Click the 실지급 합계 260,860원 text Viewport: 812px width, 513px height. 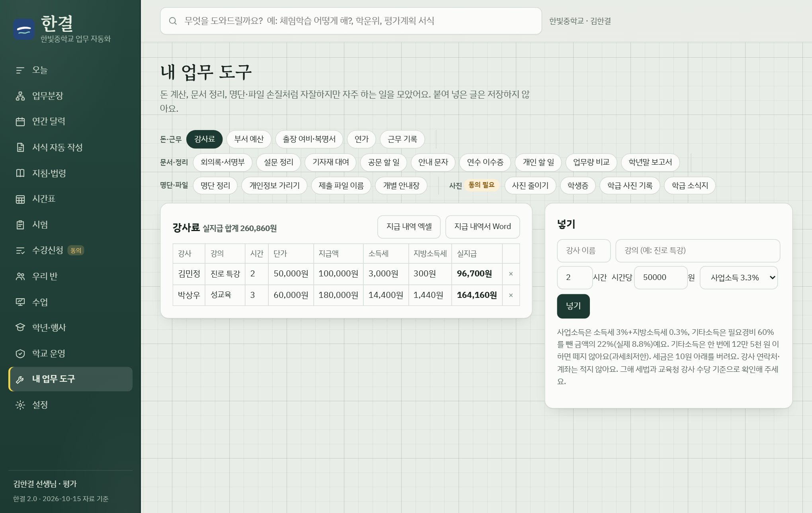click(240, 228)
